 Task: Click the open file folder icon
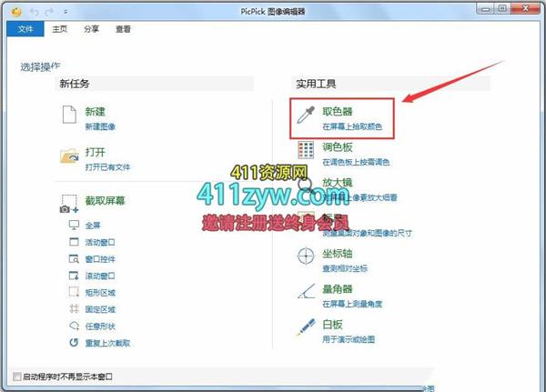[69, 156]
